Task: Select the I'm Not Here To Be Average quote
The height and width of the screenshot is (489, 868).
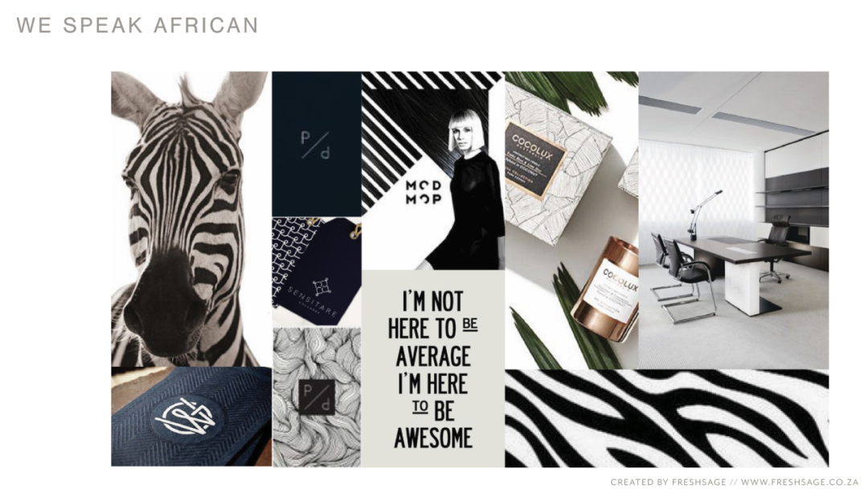Action: [x=433, y=369]
